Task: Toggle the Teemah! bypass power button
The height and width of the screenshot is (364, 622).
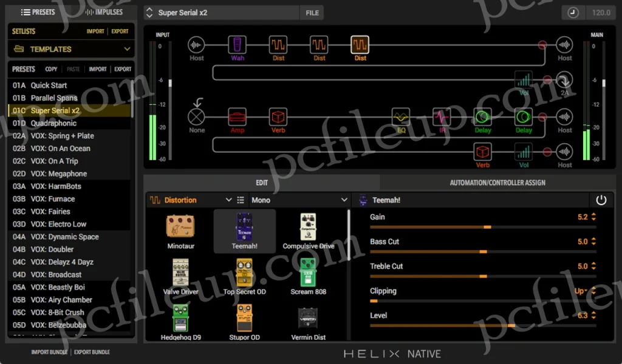Action: [x=601, y=200]
